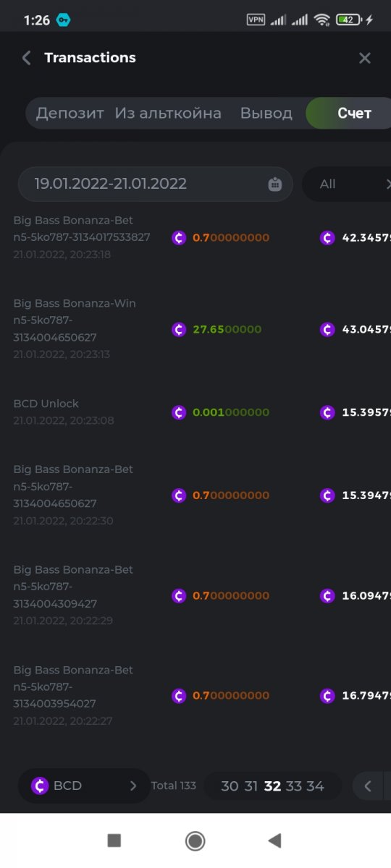The image size is (391, 868).
Task: Go to previous page with left arrow
Action: [368, 786]
